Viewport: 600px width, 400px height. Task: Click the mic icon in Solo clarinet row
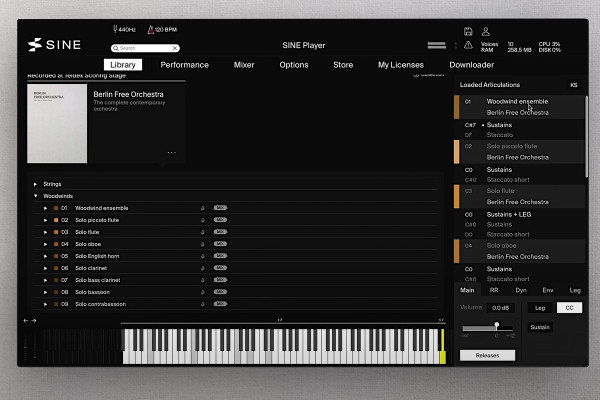[203, 268]
